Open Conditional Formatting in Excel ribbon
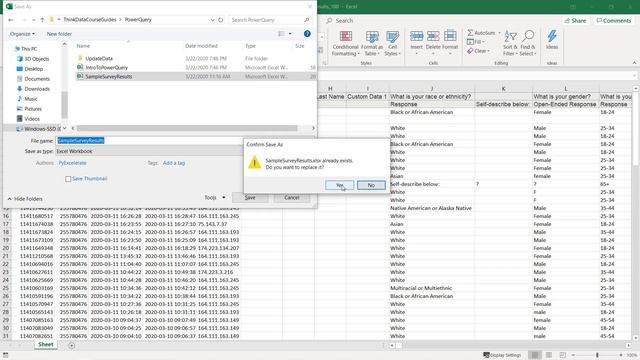This screenshot has width=640, height=360. point(345,43)
